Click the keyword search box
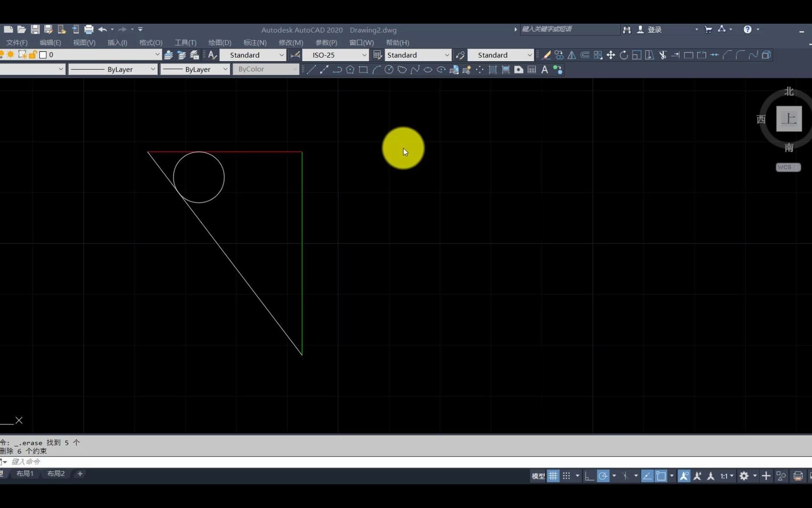The height and width of the screenshot is (508, 812). pyautogui.click(x=569, y=29)
